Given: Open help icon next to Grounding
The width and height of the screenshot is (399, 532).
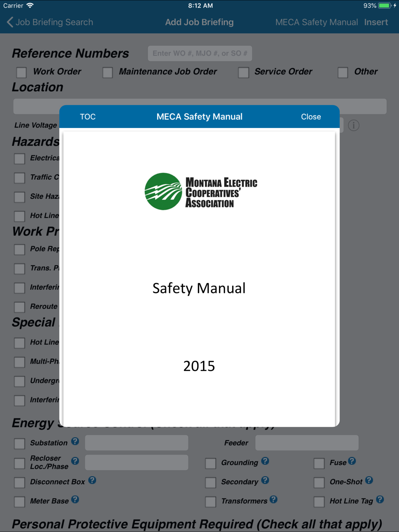Looking at the screenshot, I should tap(265, 461).
